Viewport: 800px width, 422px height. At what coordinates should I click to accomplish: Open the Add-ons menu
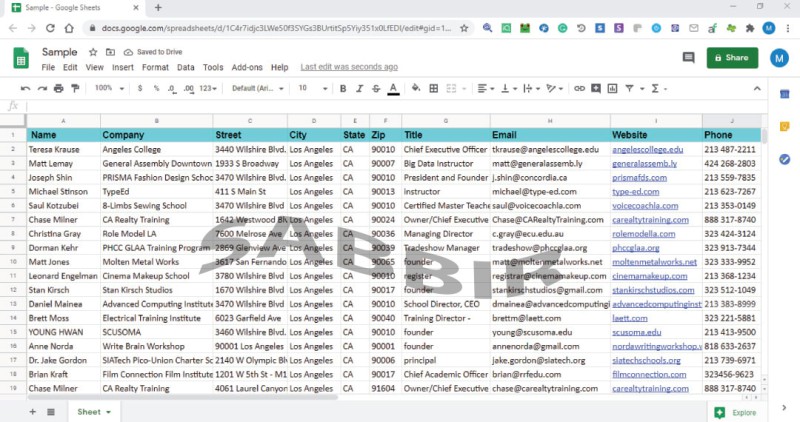point(247,67)
